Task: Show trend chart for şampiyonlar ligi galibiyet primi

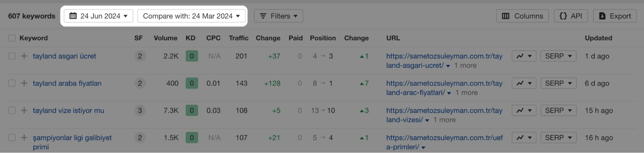Action: [x=524, y=138]
